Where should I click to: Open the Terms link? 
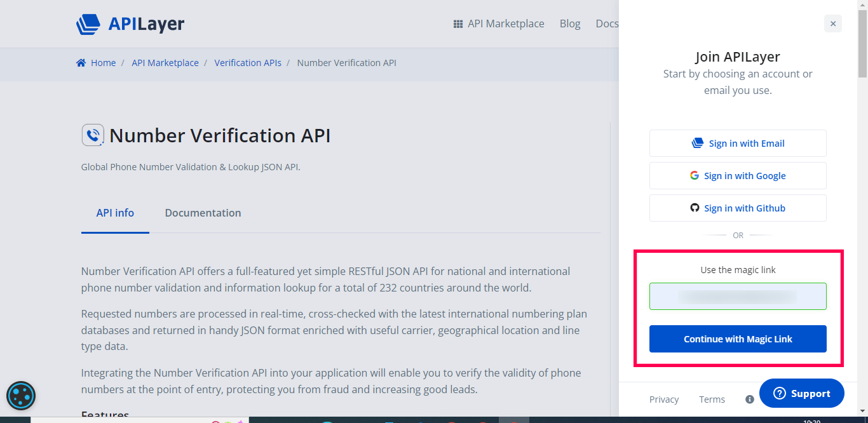pyautogui.click(x=712, y=399)
